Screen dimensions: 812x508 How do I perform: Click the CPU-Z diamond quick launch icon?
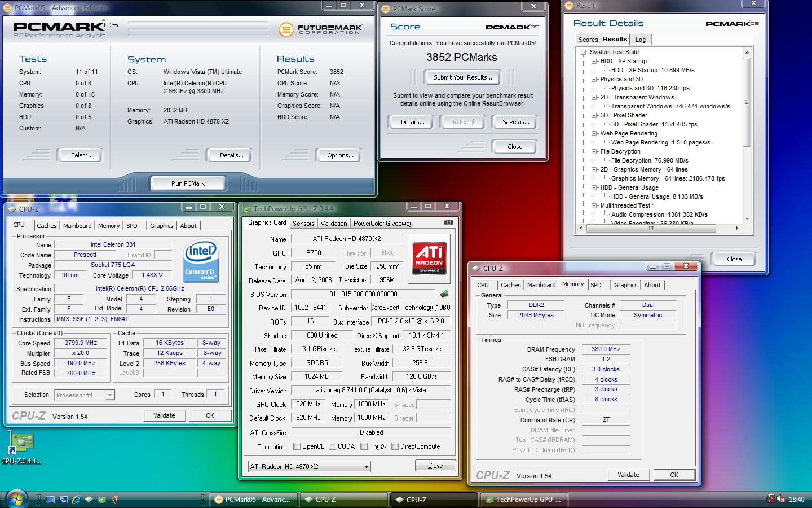coord(89,500)
